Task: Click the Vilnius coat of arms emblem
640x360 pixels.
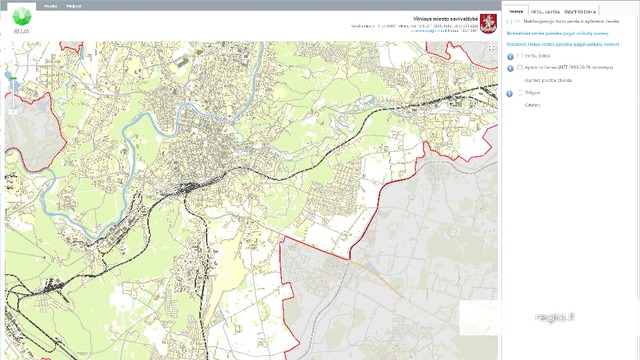Action: (x=488, y=23)
